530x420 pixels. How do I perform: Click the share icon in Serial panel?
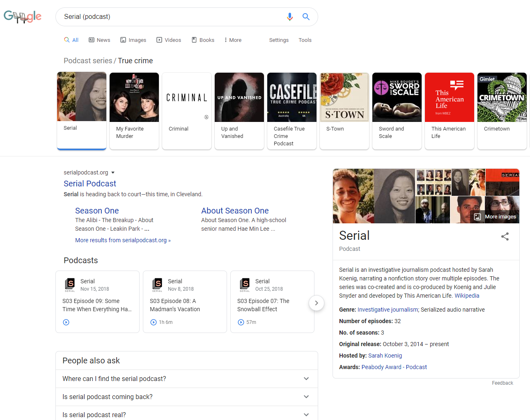pos(505,236)
